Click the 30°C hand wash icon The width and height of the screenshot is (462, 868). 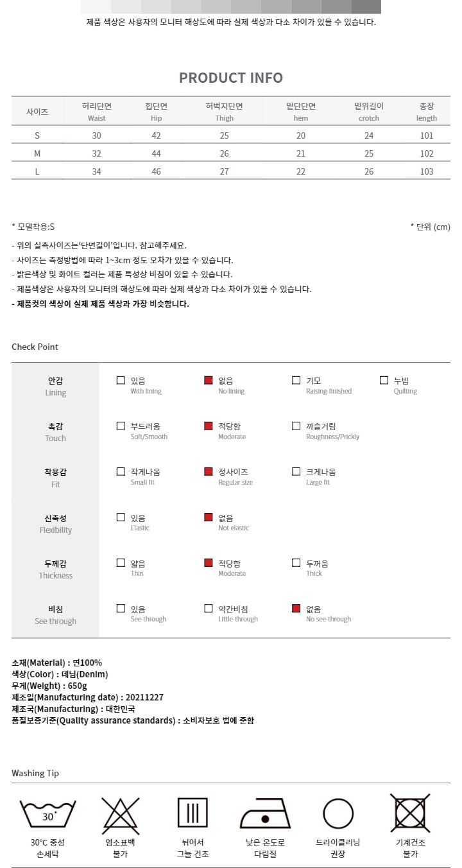point(48,814)
